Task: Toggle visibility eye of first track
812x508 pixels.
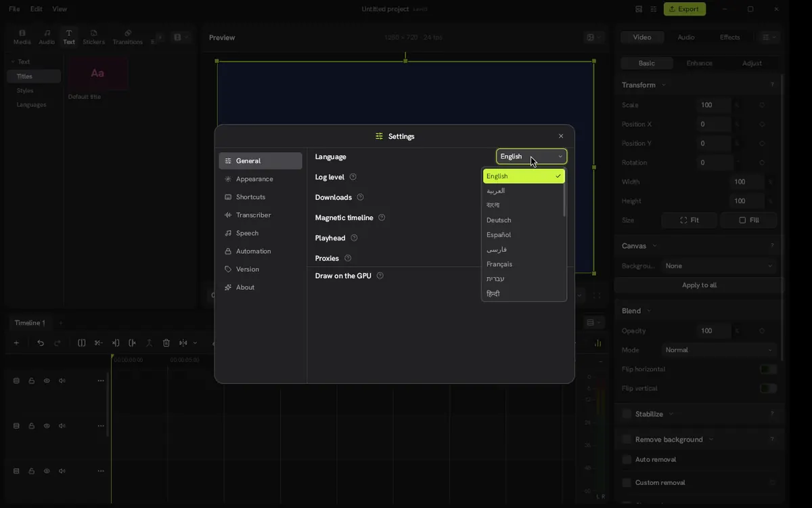Action: [47, 381]
